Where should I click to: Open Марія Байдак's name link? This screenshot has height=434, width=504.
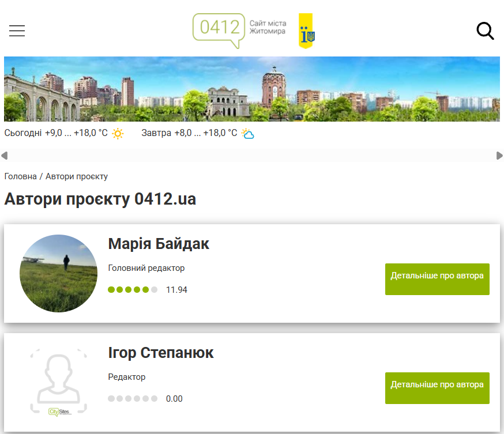tap(159, 243)
